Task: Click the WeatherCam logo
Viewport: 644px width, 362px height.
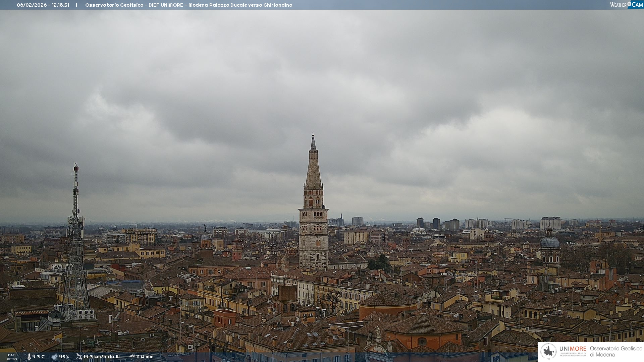Action: click(626, 5)
